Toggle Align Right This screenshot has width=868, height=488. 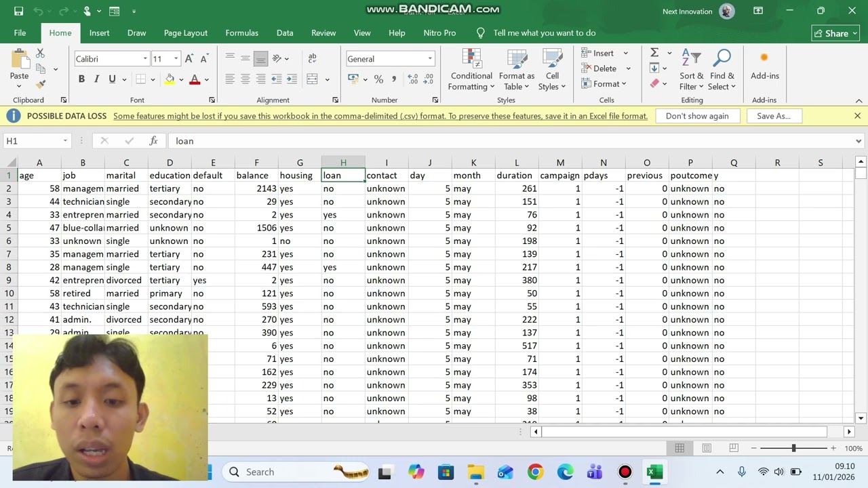coord(260,79)
